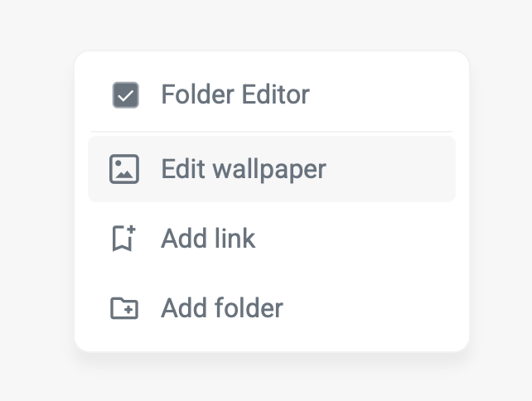Uncheck the Folder Editor checkbox
This screenshot has height=401, width=532.
[125, 95]
